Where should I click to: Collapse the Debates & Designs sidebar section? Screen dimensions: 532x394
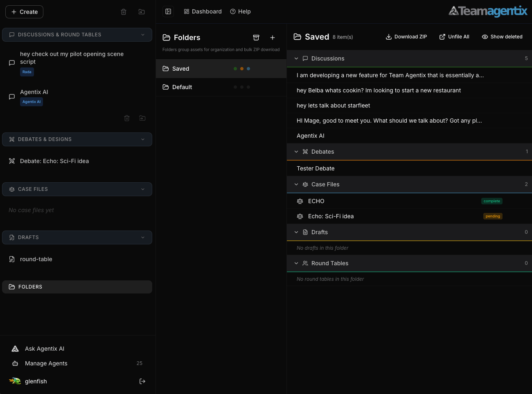(x=143, y=139)
